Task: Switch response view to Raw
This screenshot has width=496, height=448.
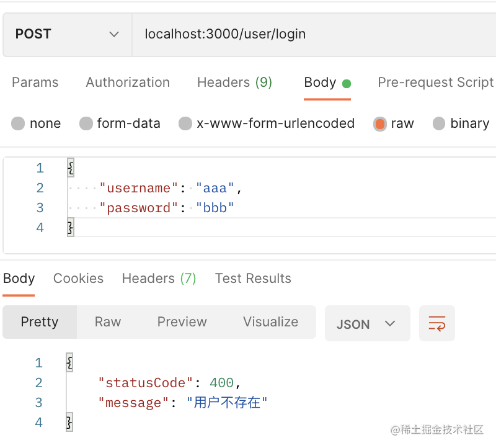Action: point(108,322)
